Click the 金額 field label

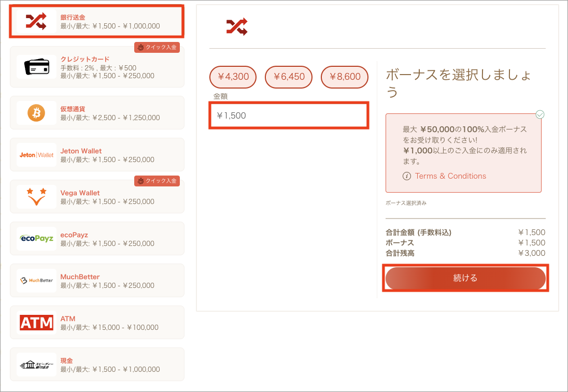(x=220, y=96)
